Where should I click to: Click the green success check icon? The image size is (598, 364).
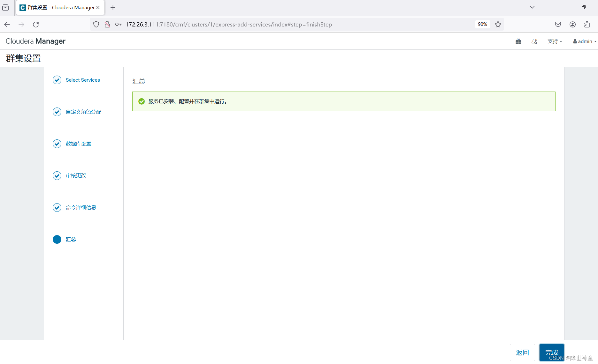pos(142,101)
